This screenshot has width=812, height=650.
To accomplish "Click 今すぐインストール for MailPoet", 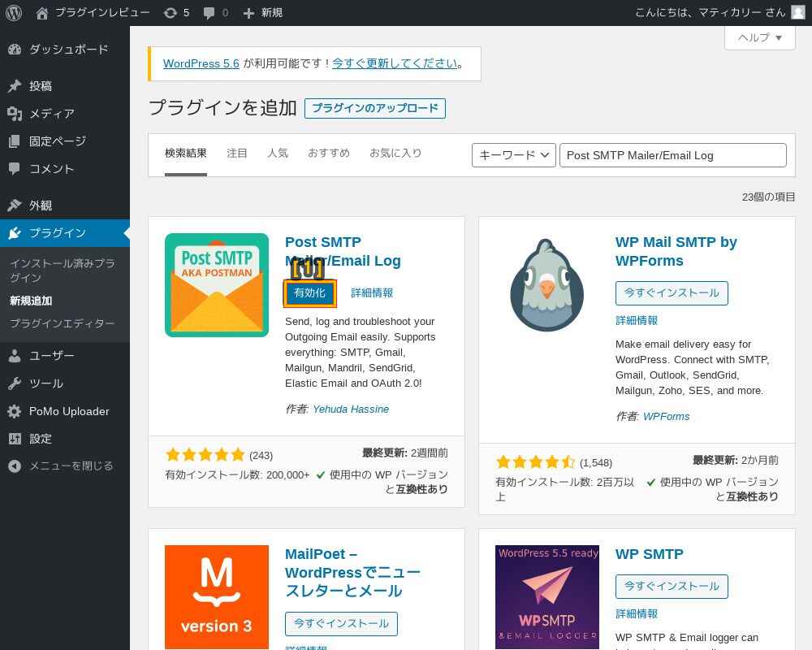I will 341,623.
